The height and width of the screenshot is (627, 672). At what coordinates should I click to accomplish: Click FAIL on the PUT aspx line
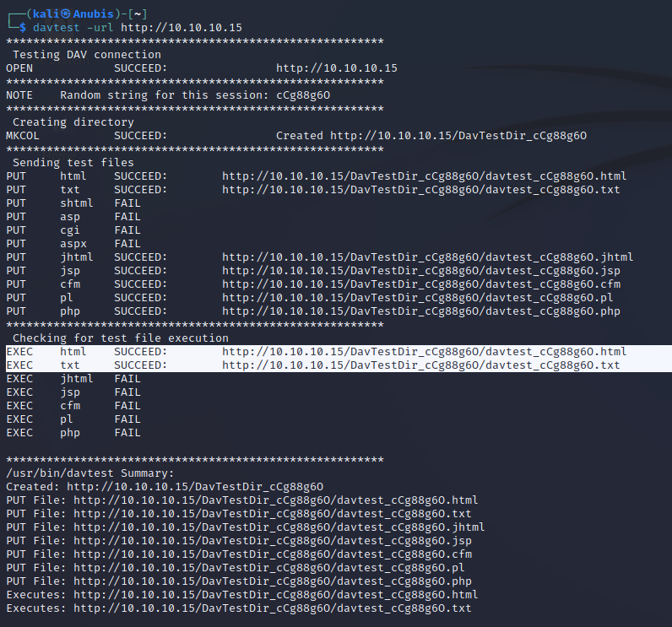127,243
